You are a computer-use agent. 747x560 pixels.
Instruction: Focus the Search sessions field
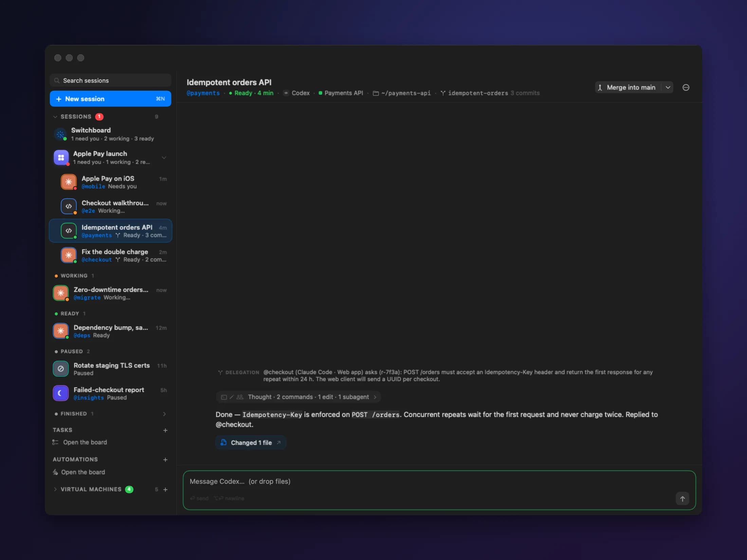(x=110, y=80)
